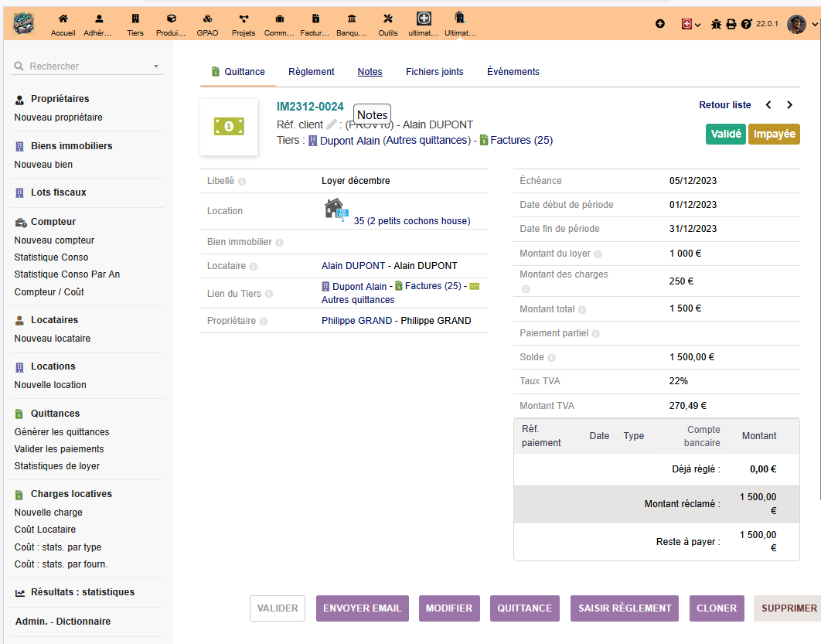Open the Accueil home menu
The height and width of the screenshot is (644, 821).
tap(63, 24)
